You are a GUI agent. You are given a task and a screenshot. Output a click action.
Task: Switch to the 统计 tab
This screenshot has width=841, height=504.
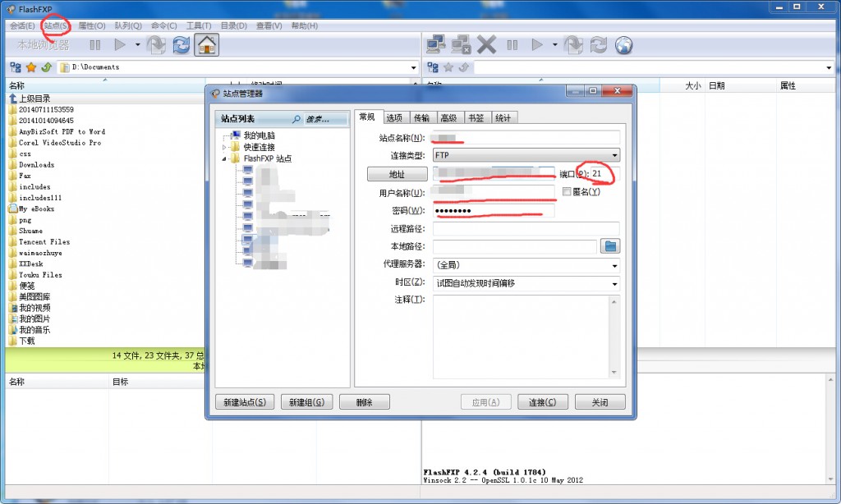[503, 118]
